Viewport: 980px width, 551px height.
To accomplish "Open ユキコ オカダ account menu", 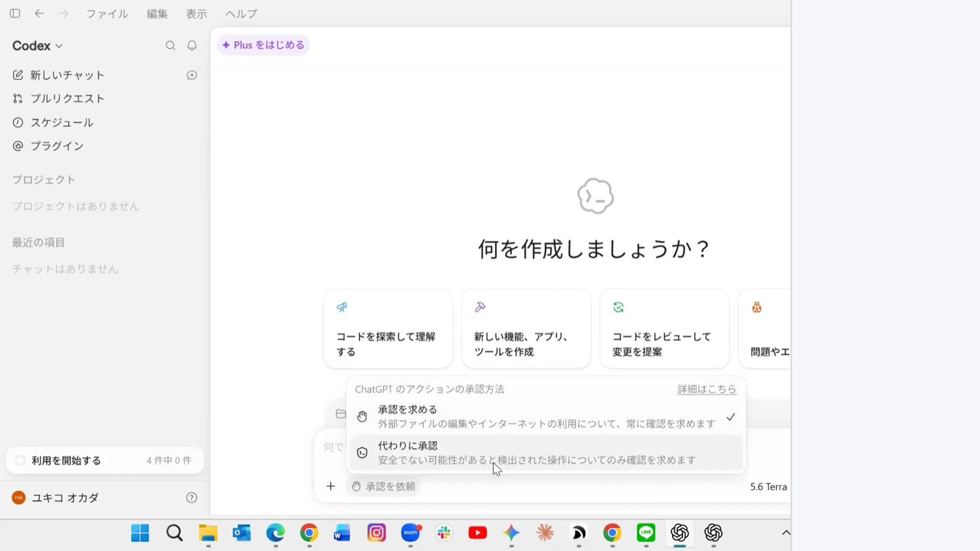I will point(56,498).
